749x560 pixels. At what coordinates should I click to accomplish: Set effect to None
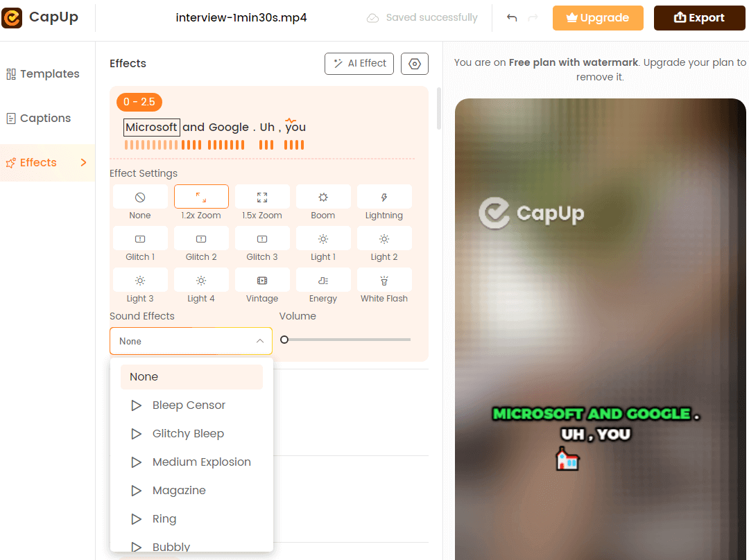tap(140, 198)
